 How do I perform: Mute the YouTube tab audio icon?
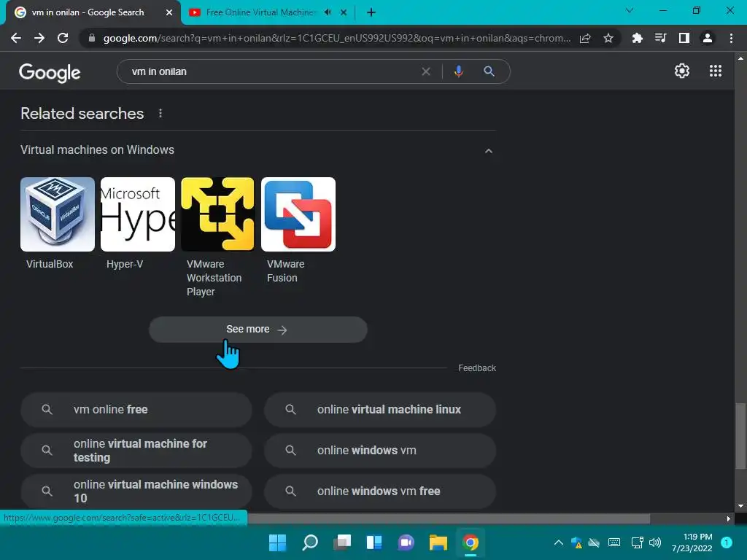coord(328,12)
